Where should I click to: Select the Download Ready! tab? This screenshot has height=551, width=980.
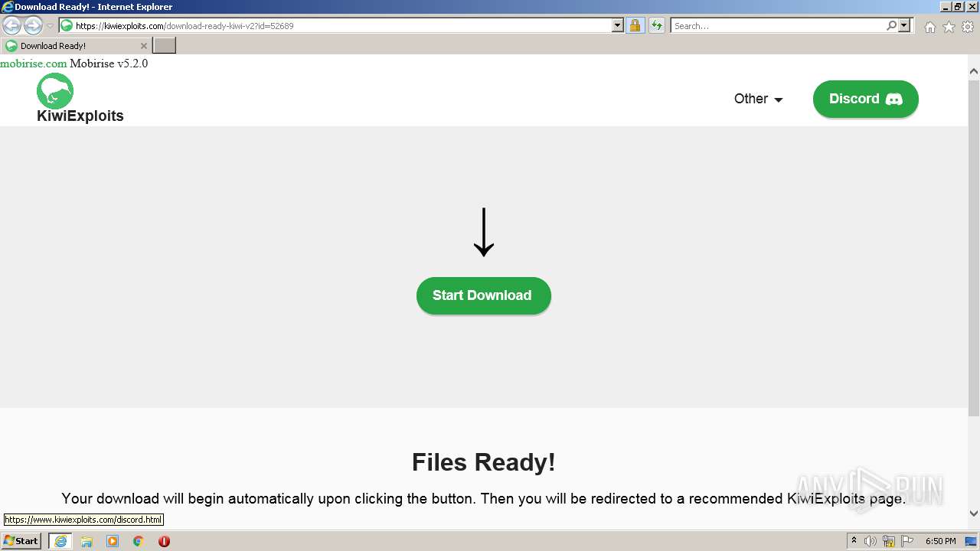coord(75,46)
